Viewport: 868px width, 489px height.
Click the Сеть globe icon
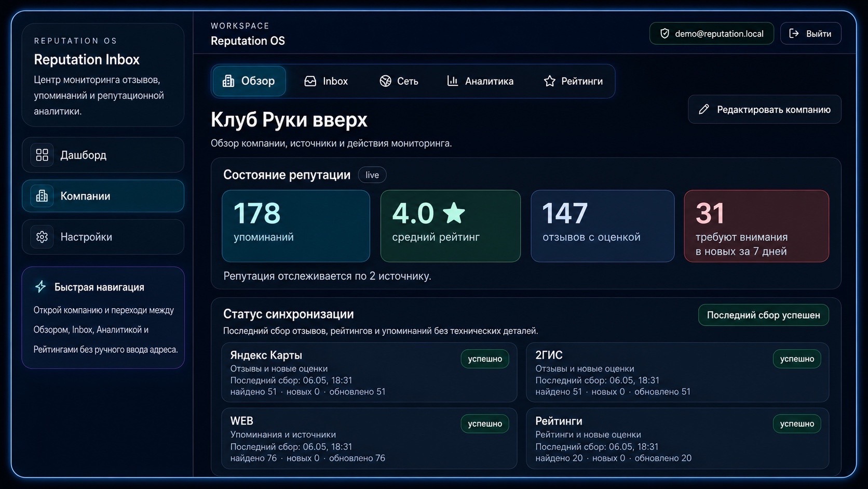tap(385, 81)
